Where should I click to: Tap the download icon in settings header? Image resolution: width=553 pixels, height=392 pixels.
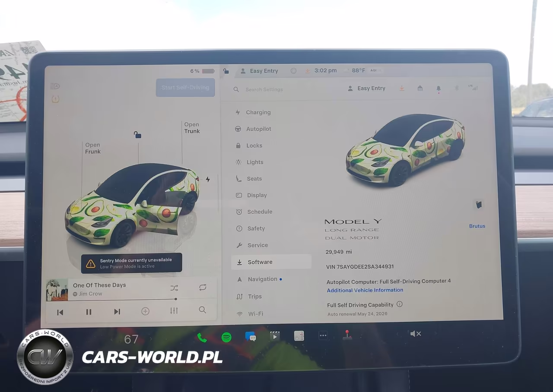(402, 88)
